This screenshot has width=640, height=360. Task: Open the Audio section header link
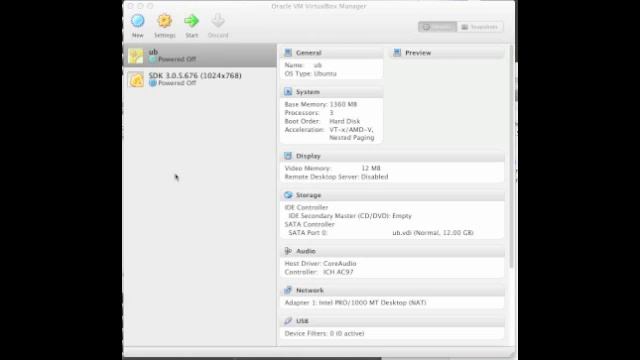pyautogui.click(x=306, y=251)
